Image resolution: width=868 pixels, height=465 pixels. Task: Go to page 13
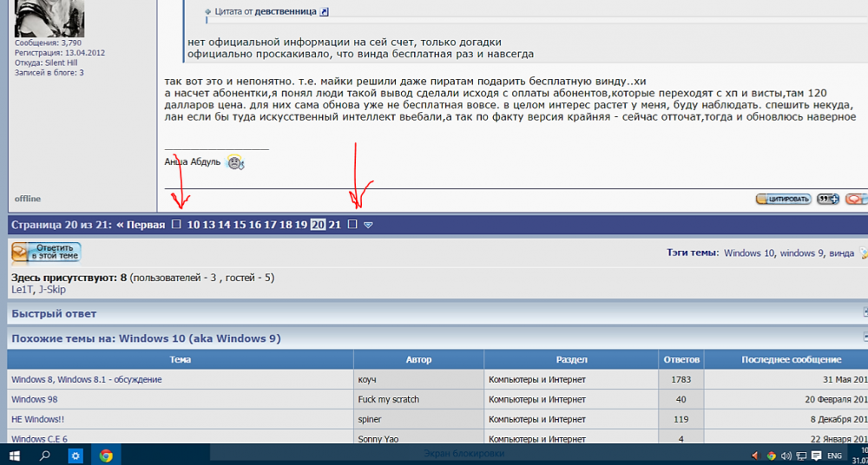[208, 225]
